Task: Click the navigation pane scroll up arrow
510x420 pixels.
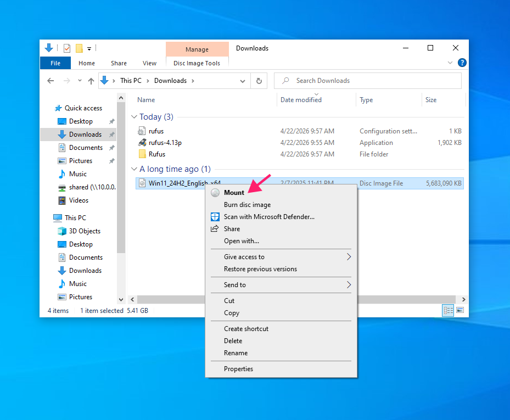Action: [121, 98]
